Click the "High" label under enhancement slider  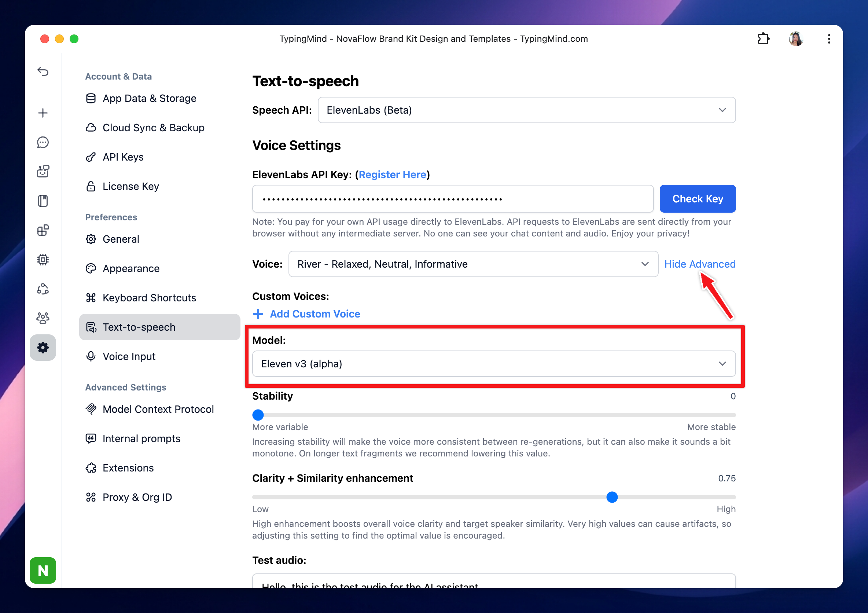tap(726, 509)
